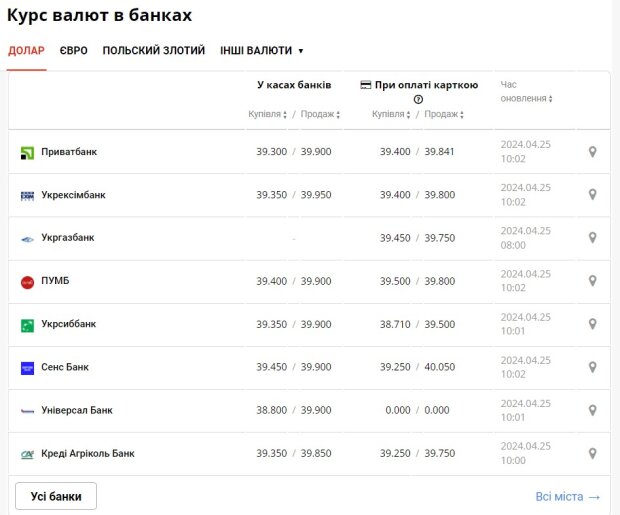Viewport: 620px width, 515px height.
Task: Click the Приватбанк logo icon
Action: coord(27,153)
